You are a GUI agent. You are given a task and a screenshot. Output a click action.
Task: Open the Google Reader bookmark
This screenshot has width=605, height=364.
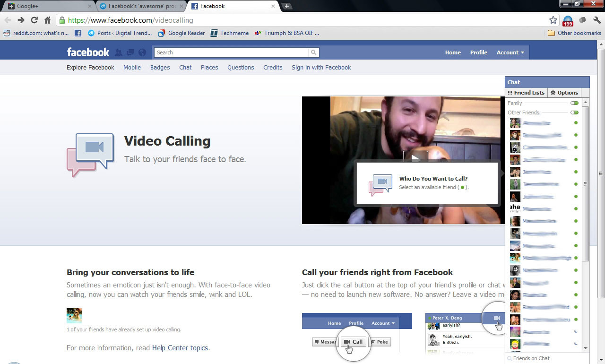[x=181, y=33]
